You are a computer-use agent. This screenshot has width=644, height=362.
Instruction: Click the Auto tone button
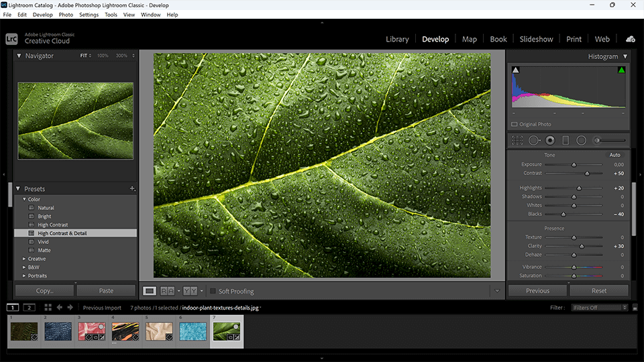click(614, 155)
